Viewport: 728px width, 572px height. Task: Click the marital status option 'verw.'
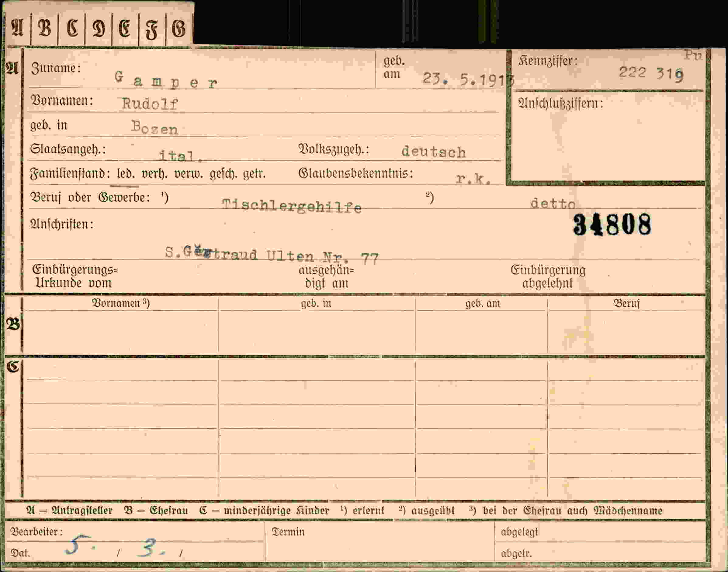[x=189, y=174]
